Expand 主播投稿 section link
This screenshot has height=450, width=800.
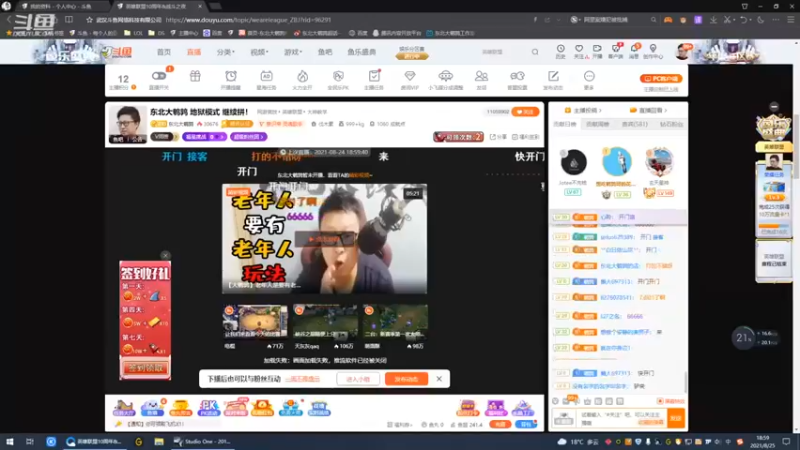tap(583, 110)
